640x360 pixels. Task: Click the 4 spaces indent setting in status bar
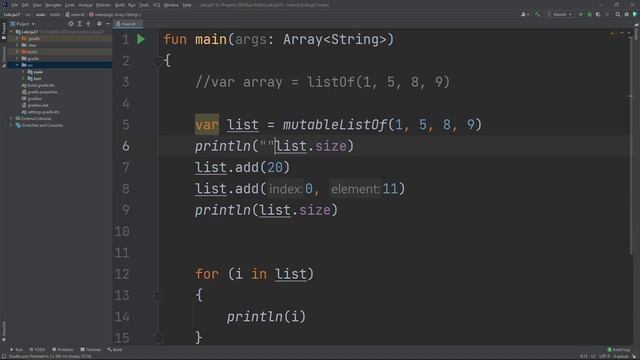621,356
